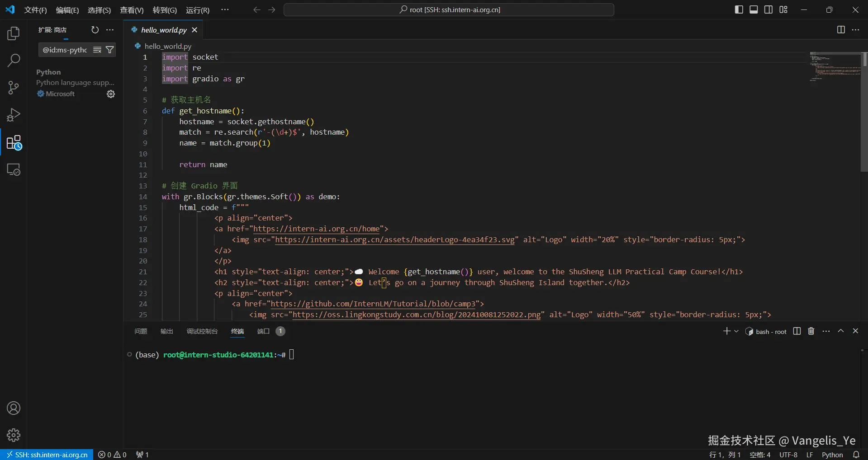Open the Accounts menu icon

[14, 408]
